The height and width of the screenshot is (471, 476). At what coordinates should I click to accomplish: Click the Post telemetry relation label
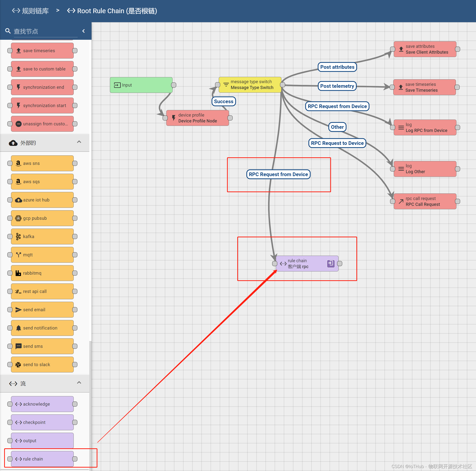337,86
